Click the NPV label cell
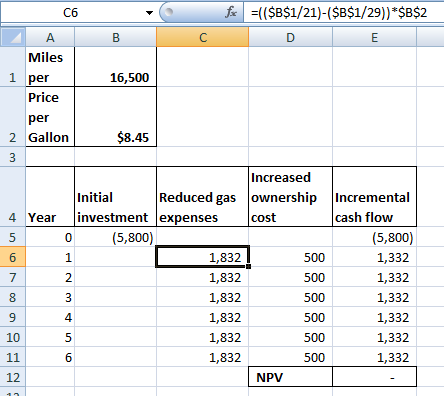Screen dimensions: 444x396 (291, 377)
